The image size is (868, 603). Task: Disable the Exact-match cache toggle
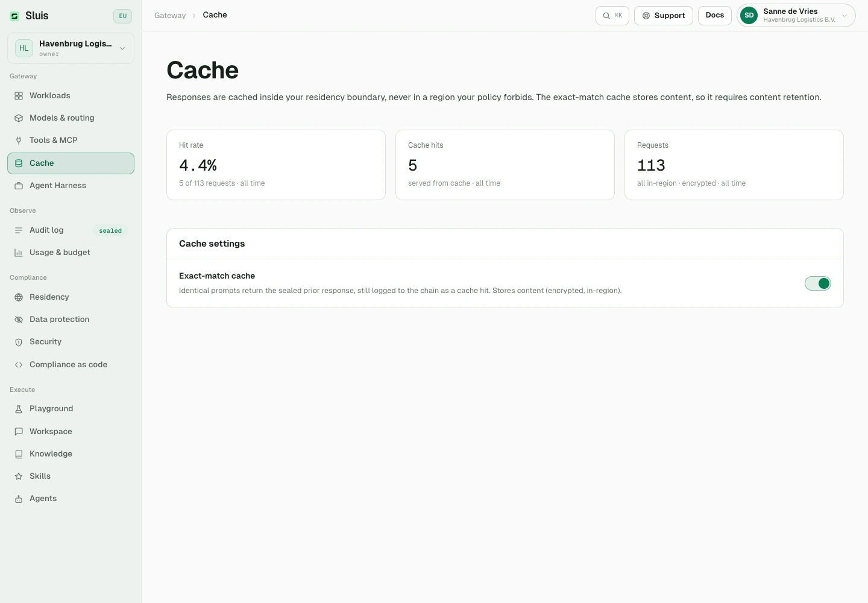[818, 283]
